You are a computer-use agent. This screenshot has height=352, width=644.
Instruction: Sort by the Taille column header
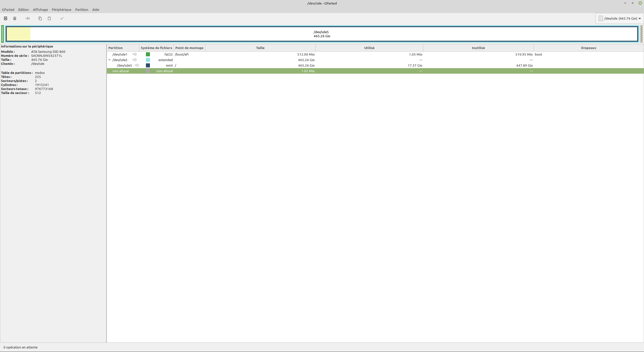coord(260,48)
